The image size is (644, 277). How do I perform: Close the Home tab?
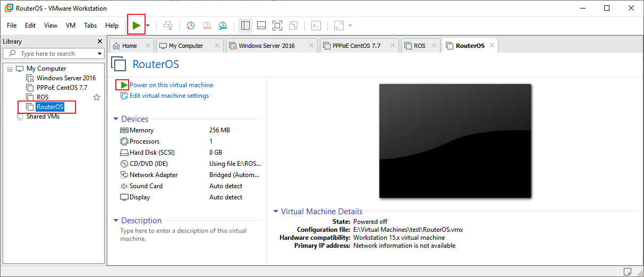[x=148, y=46]
